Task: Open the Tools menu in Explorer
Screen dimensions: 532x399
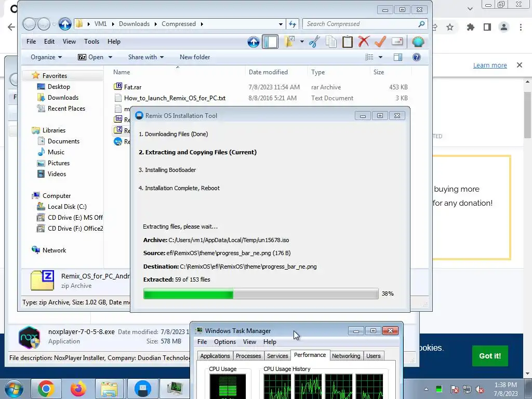Action: coord(91,42)
